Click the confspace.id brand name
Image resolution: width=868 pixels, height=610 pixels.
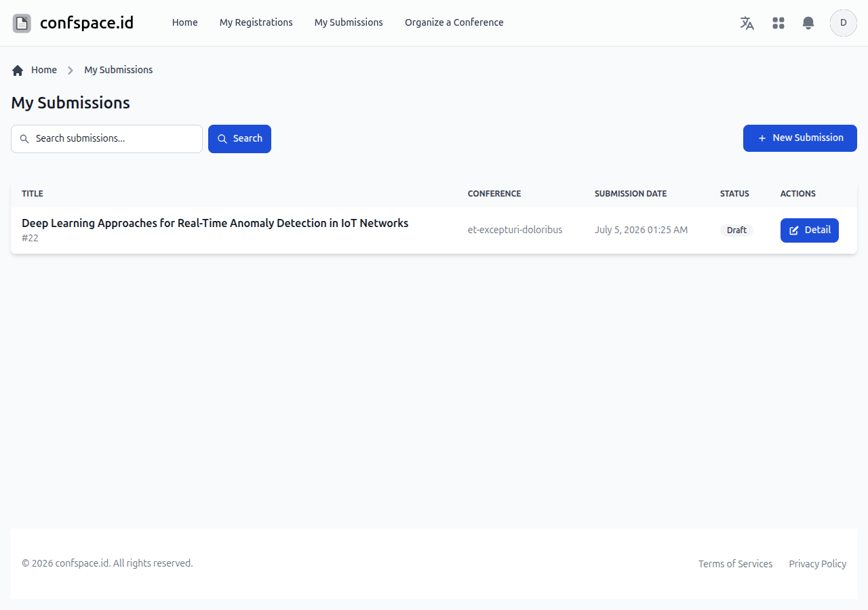87,23
